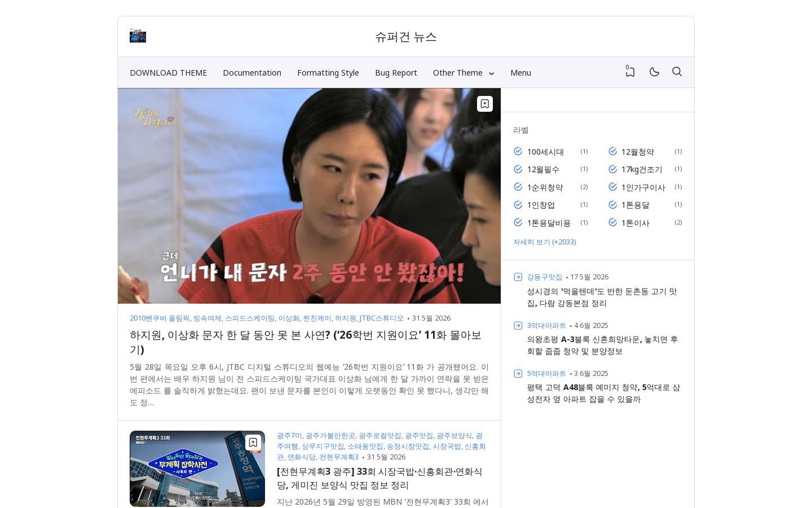Open the 12월필수 label link
Image resolution: width=812 pixels, height=508 pixels.
(543, 169)
